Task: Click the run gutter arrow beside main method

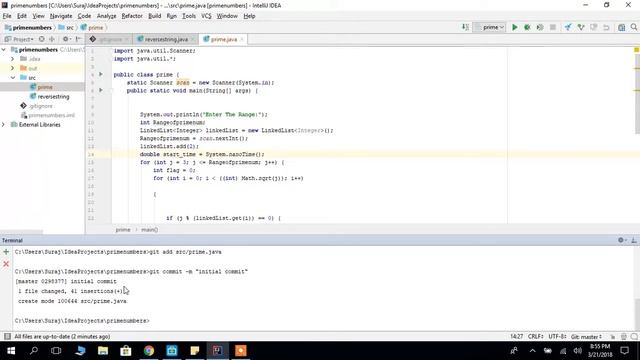Action: pos(101,90)
